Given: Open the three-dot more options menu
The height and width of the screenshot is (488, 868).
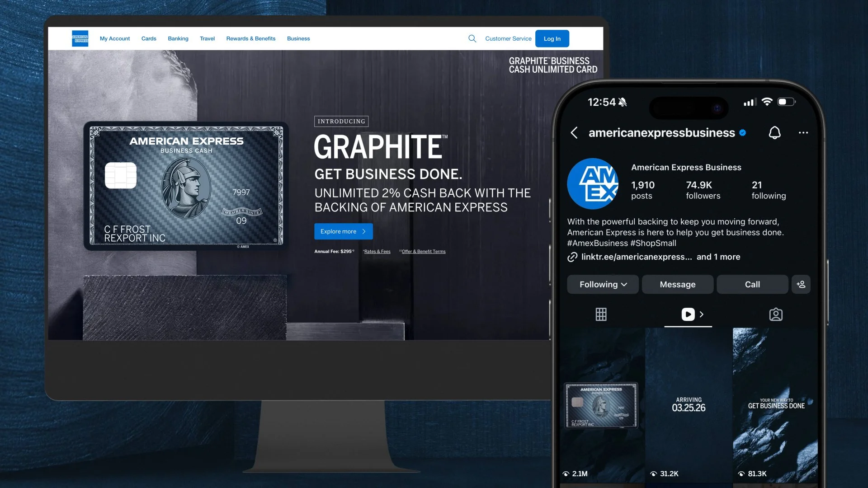Looking at the screenshot, I should coord(803,132).
